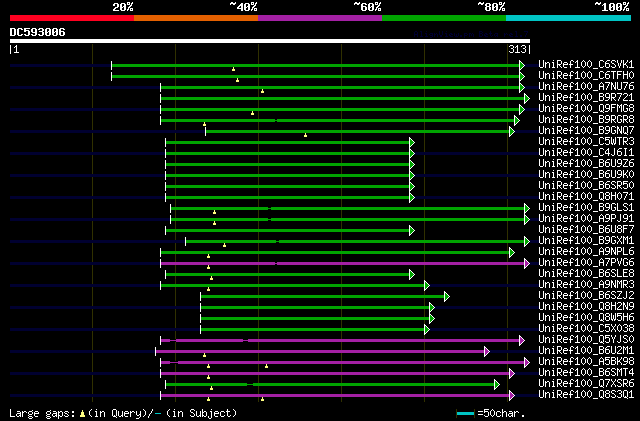Click the white DC593006 query length bar

click(270, 41)
